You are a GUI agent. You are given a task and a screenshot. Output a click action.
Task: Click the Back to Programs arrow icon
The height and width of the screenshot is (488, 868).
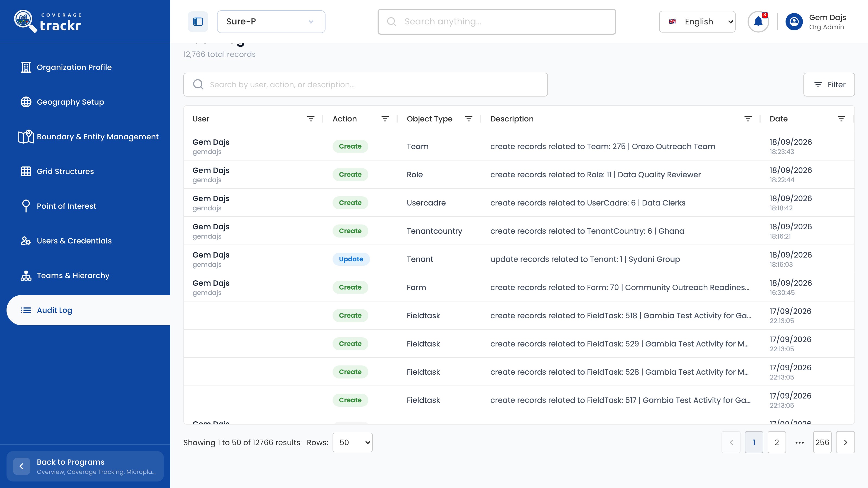(22, 466)
